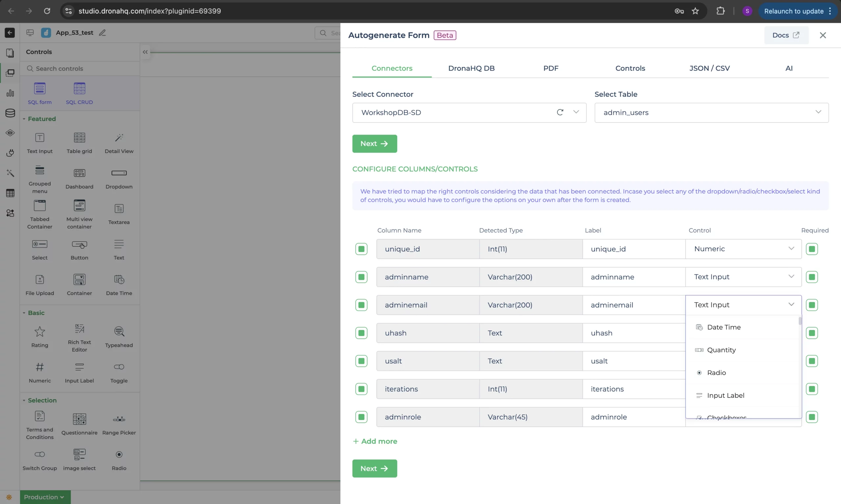Click the Detail View wand icon
This screenshot has height=504, width=841.
(x=119, y=137)
